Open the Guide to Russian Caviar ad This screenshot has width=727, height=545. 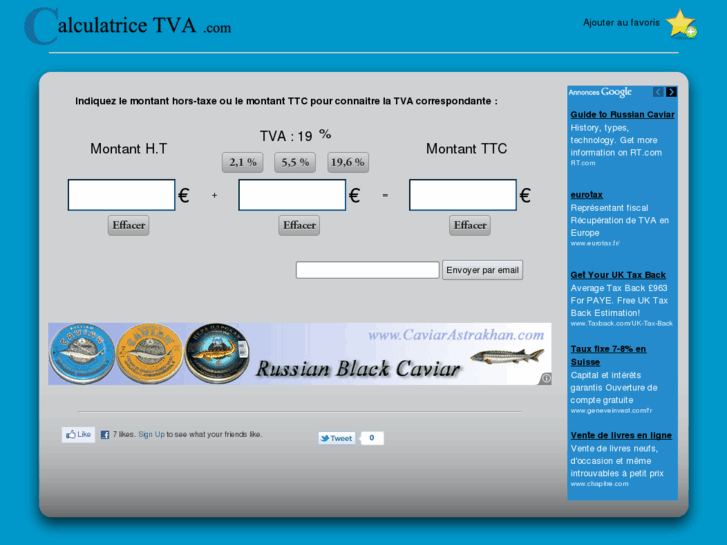tap(622, 115)
